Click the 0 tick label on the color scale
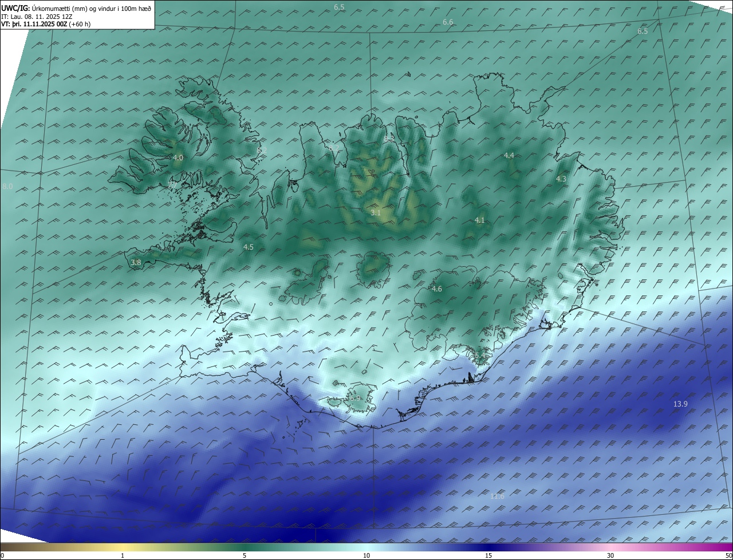The width and height of the screenshot is (733, 560). point(2,555)
